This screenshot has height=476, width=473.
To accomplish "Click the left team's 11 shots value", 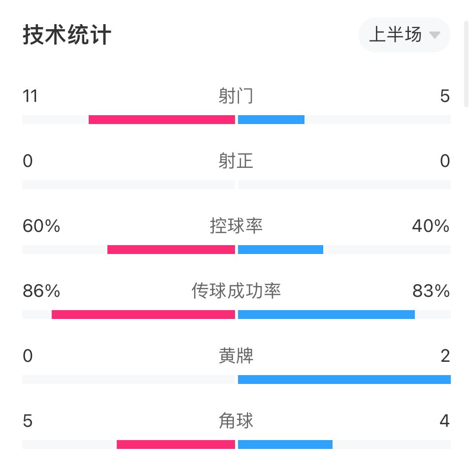I will coord(30,96).
